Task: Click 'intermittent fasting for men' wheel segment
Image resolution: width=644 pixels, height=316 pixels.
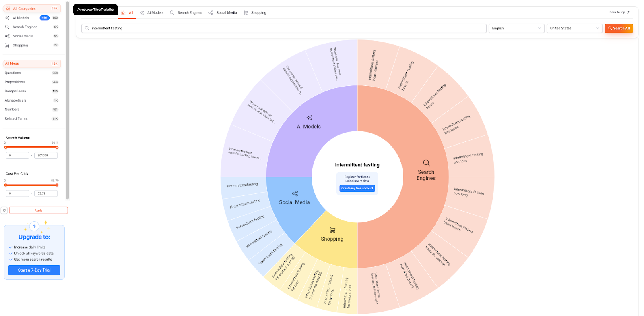Action: click(x=296, y=276)
